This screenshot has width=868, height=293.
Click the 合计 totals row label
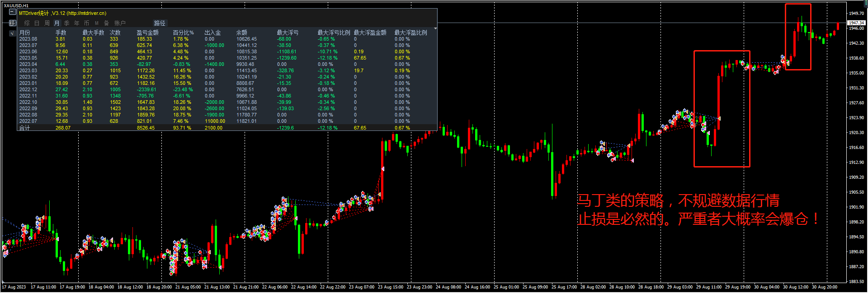[x=24, y=128]
